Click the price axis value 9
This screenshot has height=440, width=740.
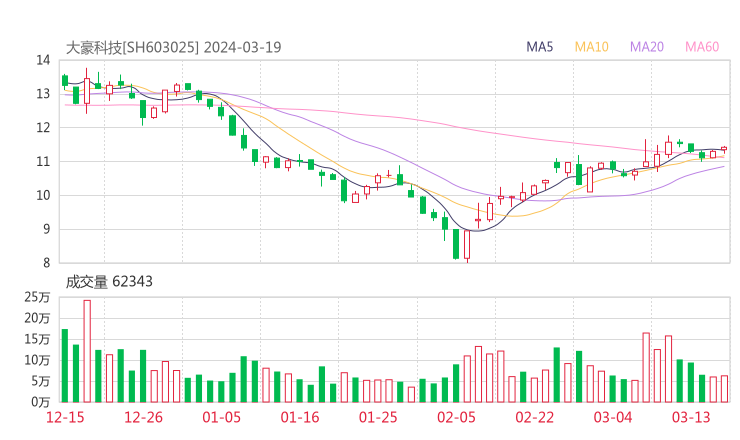coord(47,229)
